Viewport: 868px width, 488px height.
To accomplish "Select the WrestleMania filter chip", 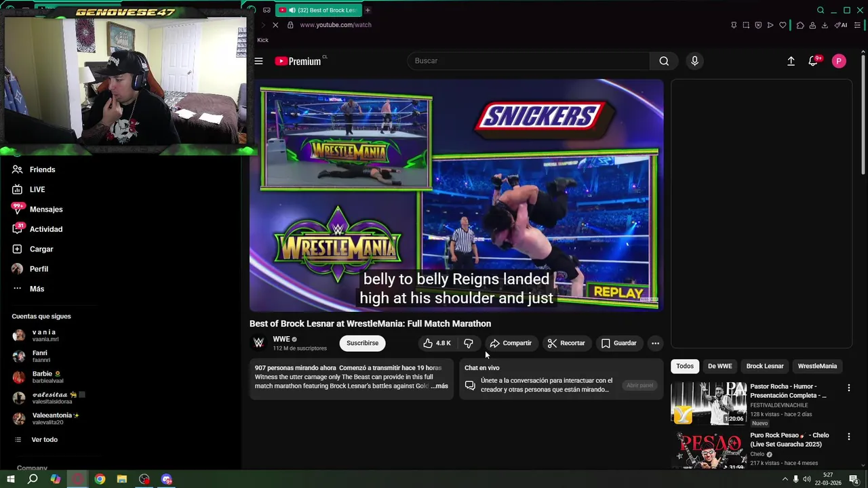I will click(x=817, y=366).
